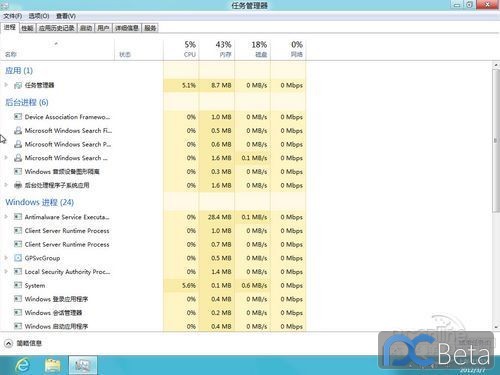Expand the Antimalware Service Executable arrow
The image size is (500, 375).
6,217
